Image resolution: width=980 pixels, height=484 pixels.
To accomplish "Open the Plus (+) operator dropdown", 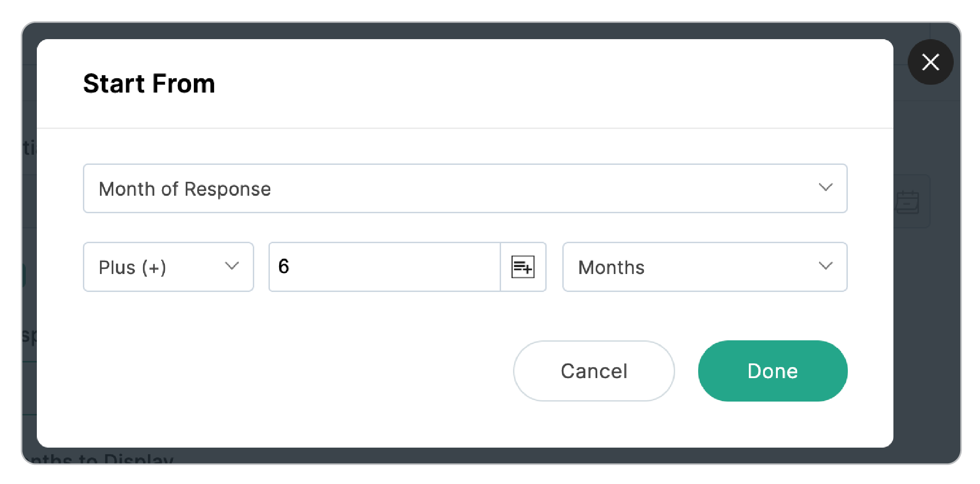I will click(168, 267).
